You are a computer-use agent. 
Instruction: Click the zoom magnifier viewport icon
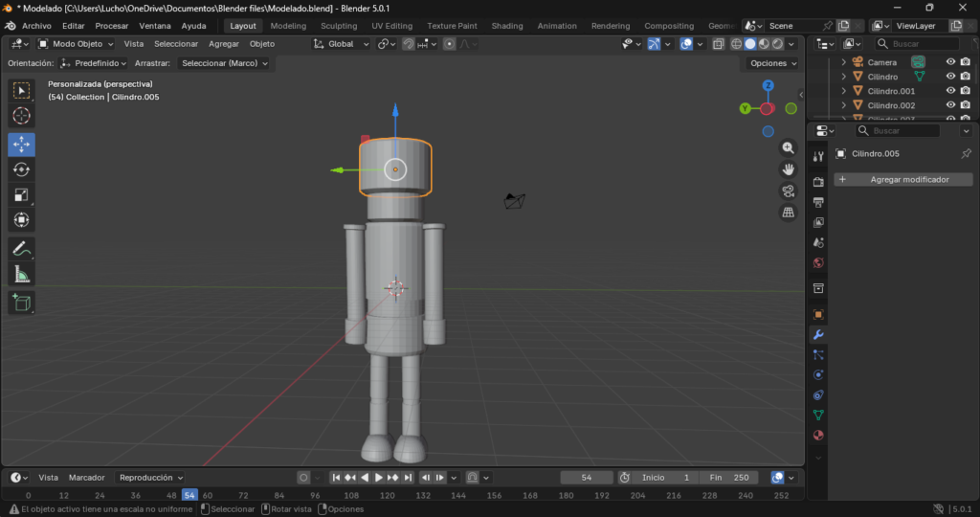tap(789, 148)
